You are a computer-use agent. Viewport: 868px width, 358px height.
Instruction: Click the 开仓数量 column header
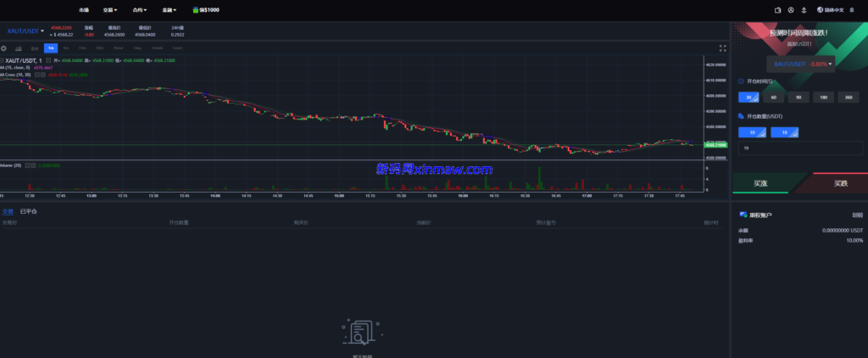click(179, 223)
